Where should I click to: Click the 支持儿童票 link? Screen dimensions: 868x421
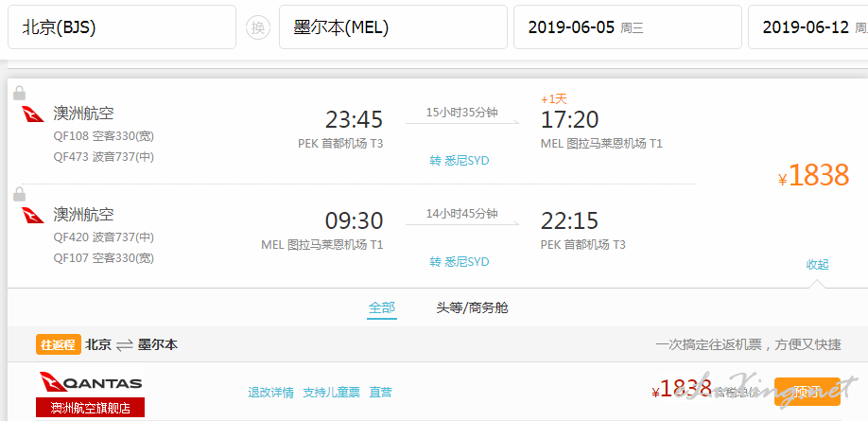pyautogui.click(x=331, y=392)
